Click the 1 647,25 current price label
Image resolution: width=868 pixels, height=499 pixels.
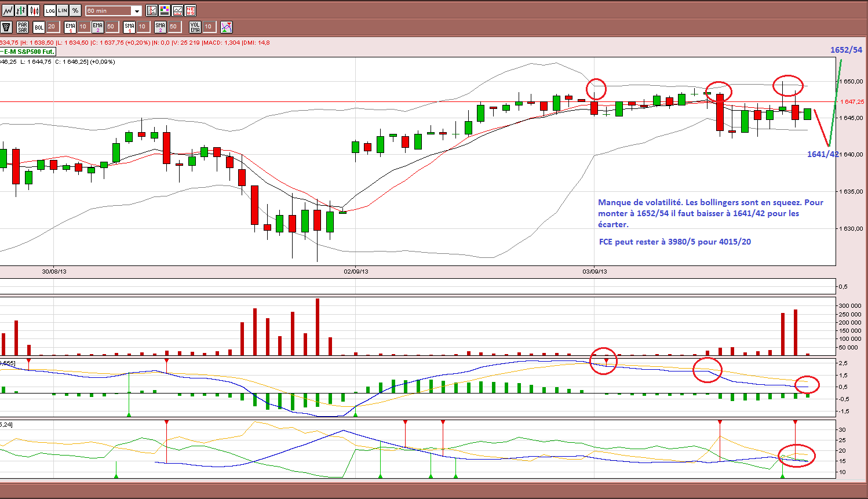click(852, 101)
